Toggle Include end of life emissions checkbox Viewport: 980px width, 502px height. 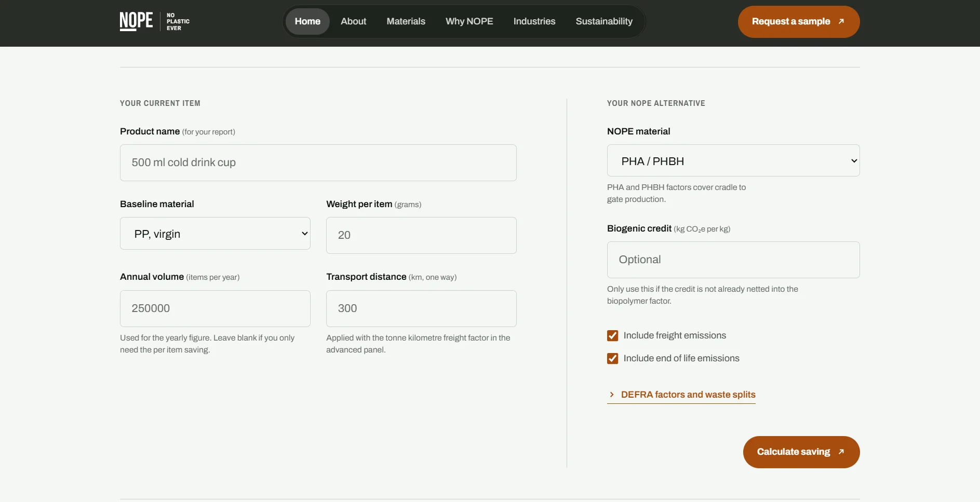[x=613, y=358]
